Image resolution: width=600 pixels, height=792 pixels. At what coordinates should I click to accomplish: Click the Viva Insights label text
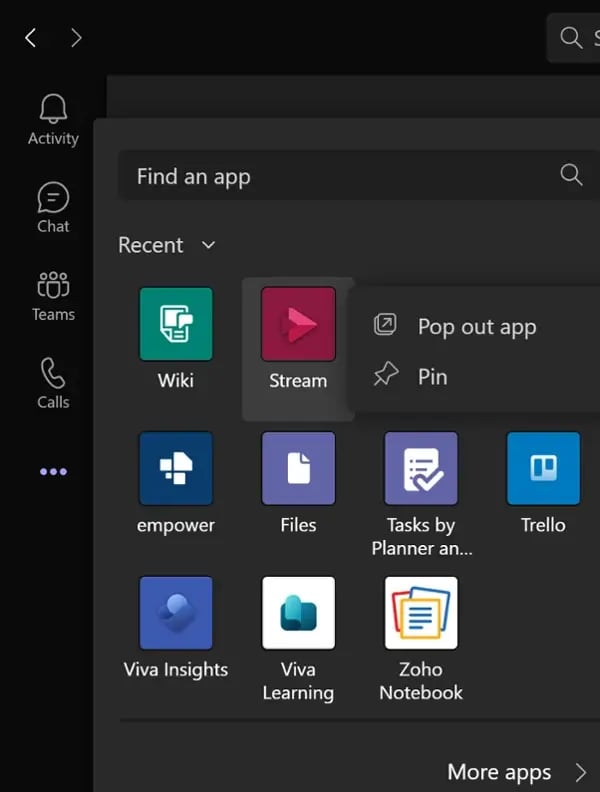[x=176, y=670]
